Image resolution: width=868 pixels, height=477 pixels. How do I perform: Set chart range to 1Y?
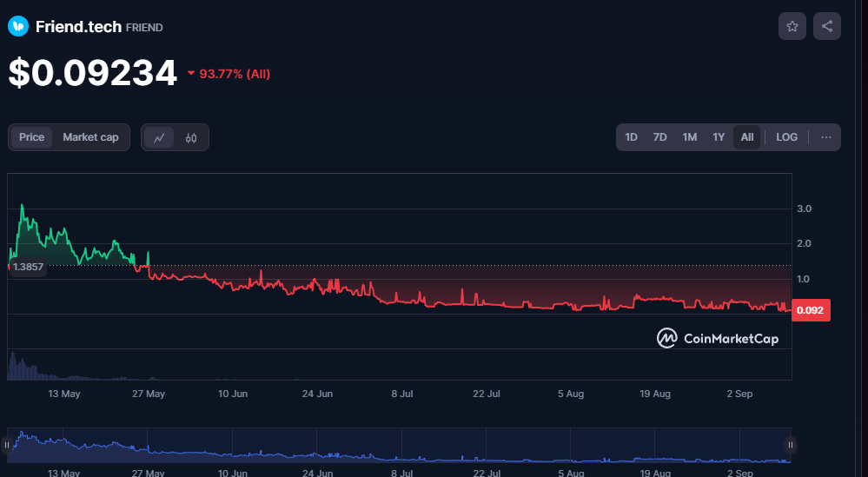point(719,137)
